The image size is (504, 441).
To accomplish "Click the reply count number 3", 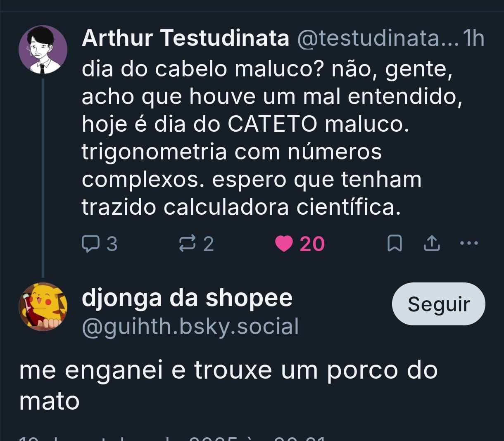I will pos(112,244).
